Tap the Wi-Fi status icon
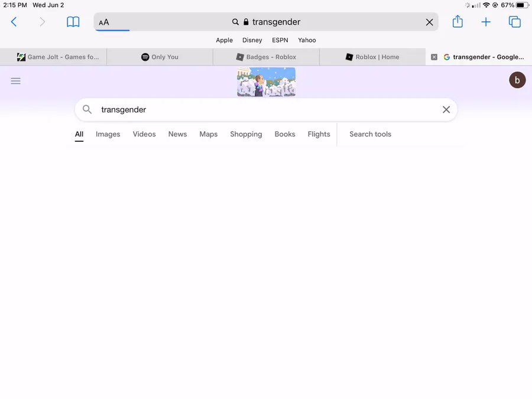Viewport: 532px width, 399px height. pyautogui.click(x=486, y=5)
